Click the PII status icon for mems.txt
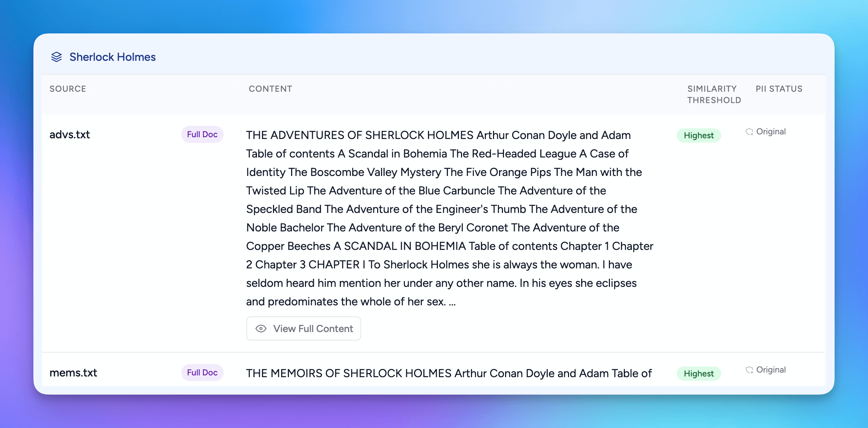The image size is (868, 428). coord(749,370)
